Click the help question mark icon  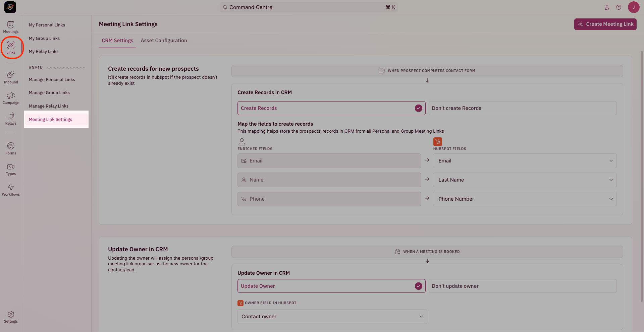[619, 7]
